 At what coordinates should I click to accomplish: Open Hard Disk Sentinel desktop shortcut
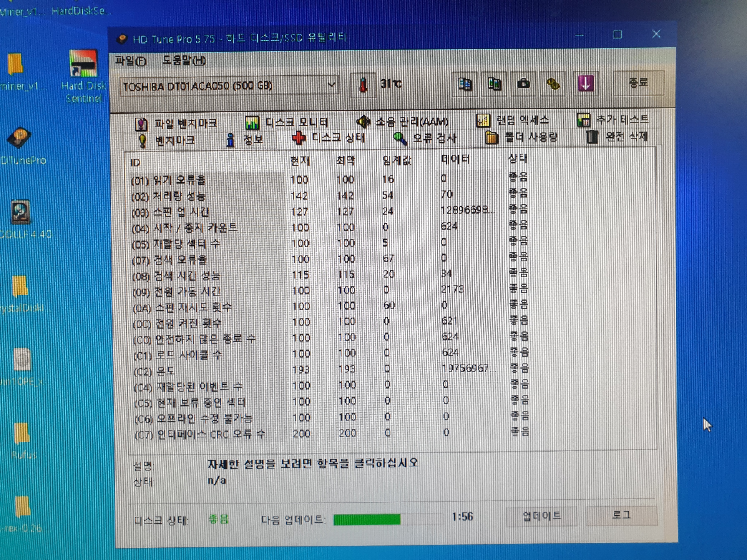(83, 77)
